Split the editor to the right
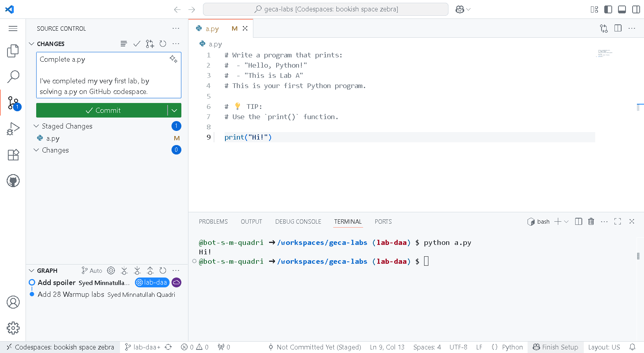Screen dimensions: 644x353 618,28
